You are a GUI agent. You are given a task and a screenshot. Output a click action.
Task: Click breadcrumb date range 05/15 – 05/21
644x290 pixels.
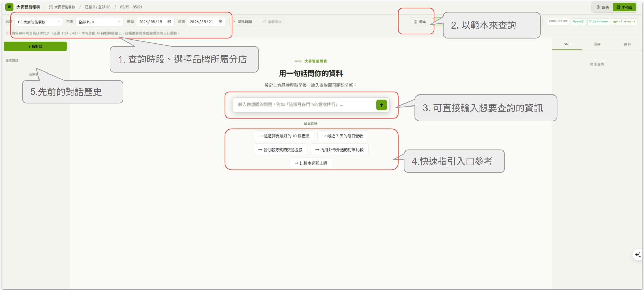[x=131, y=7]
